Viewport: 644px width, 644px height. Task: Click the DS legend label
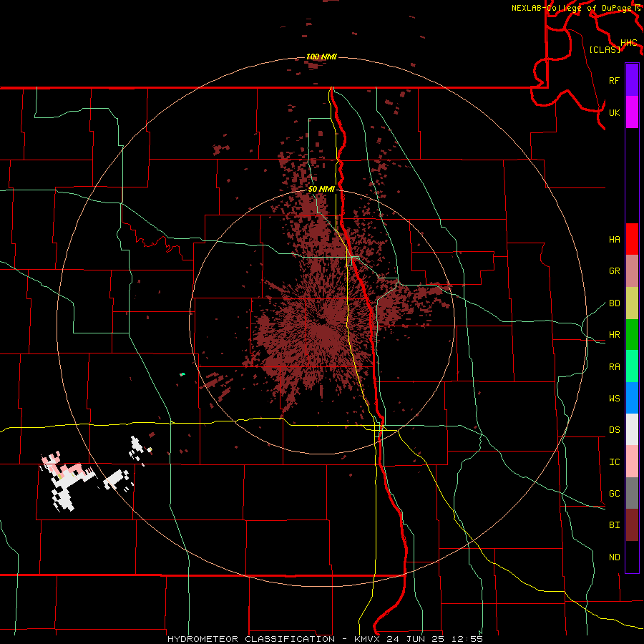pos(614,430)
